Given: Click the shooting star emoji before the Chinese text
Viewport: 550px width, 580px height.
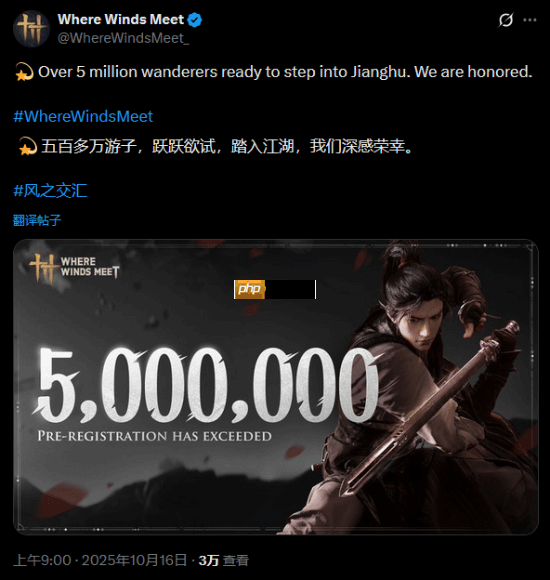Looking at the screenshot, I should (28, 146).
